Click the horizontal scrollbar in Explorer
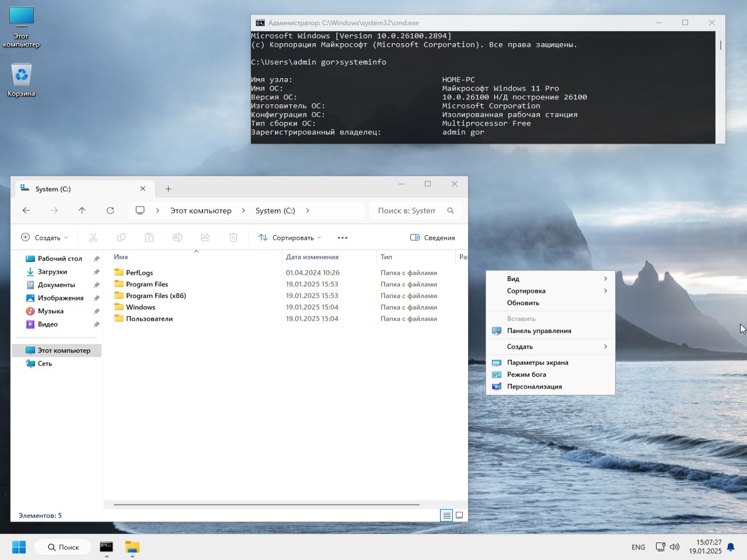Image resolution: width=747 pixels, height=560 pixels. pyautogui.click(x=267, y=505)
